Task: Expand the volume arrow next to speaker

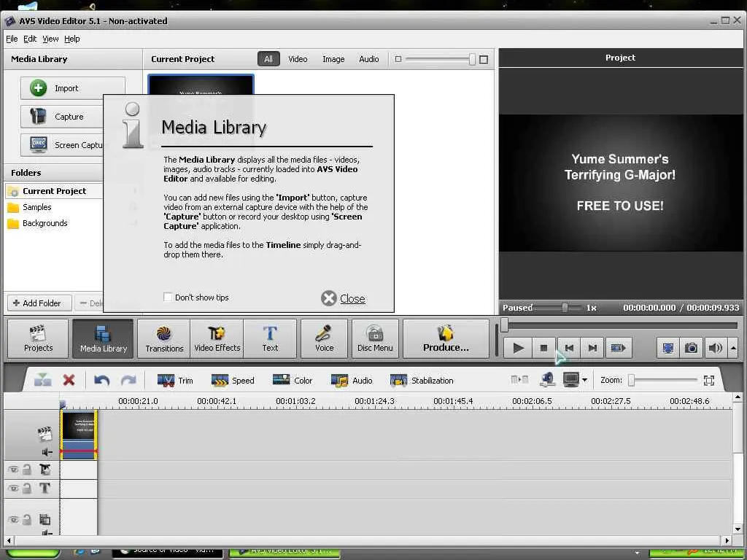Action: coord(733,348)
